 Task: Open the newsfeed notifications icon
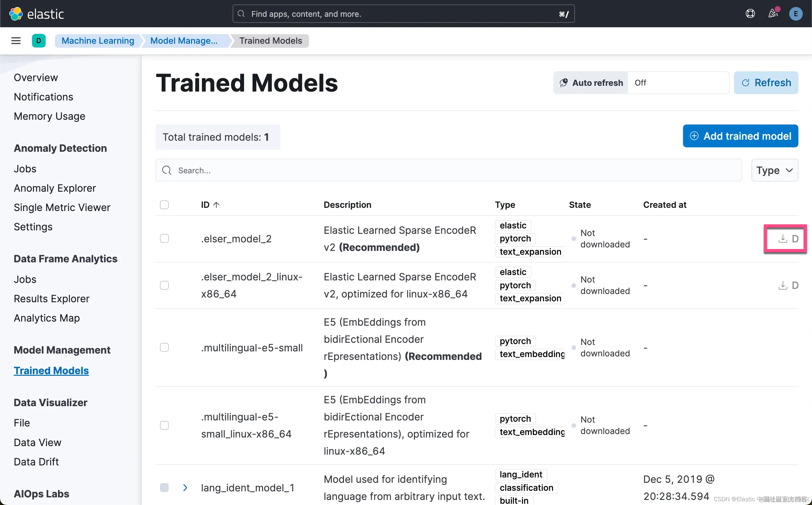click(x=773, y=14)
